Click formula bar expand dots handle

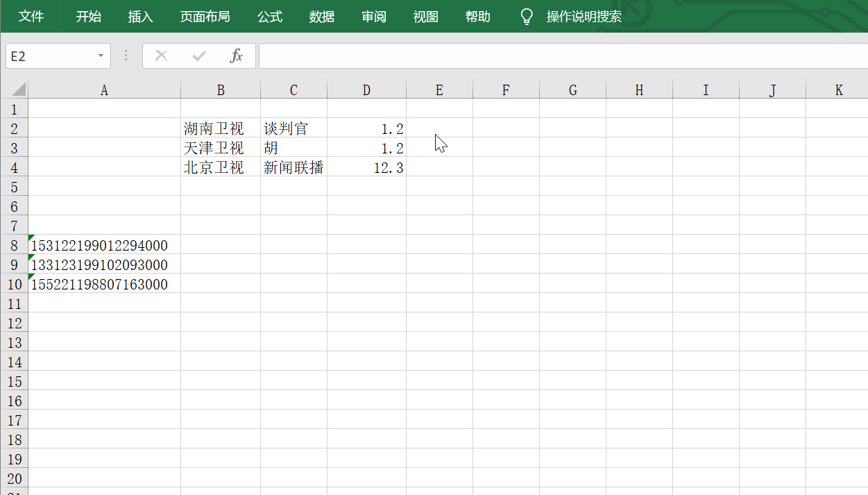[x=126, y=56]
